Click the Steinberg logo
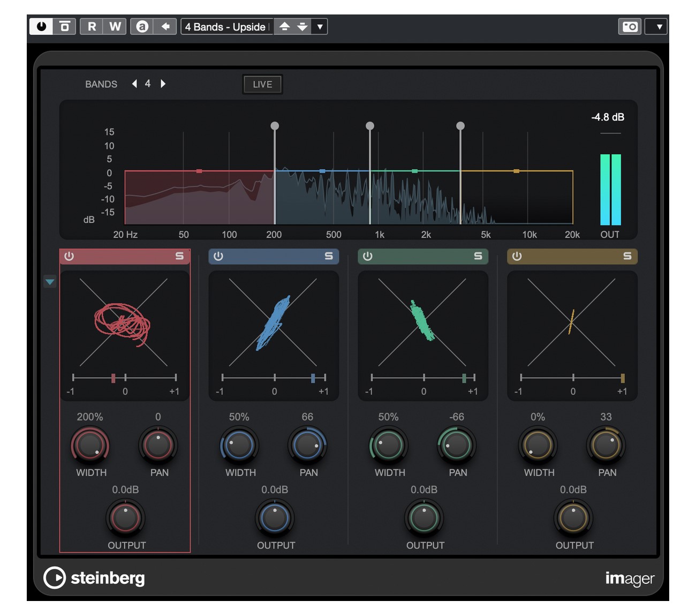Image resolution: width=696 pixels, height=616 pixels. tap(94, 578)
